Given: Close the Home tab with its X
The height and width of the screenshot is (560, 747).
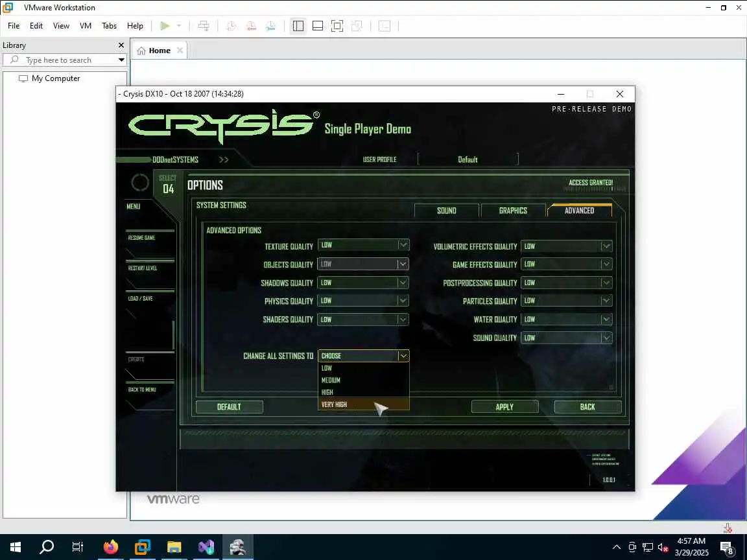Looking at the screenshot, I should click(x=180, y=51).
